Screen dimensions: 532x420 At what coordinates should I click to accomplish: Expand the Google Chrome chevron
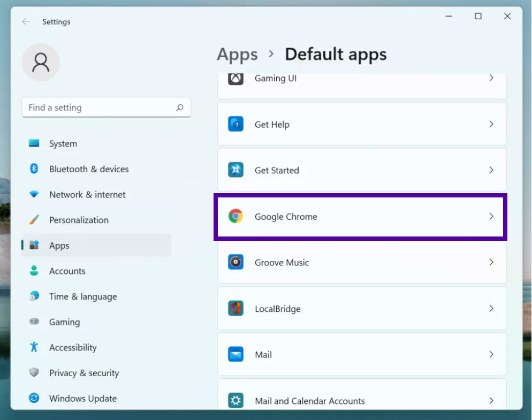(x=491, y=216)
